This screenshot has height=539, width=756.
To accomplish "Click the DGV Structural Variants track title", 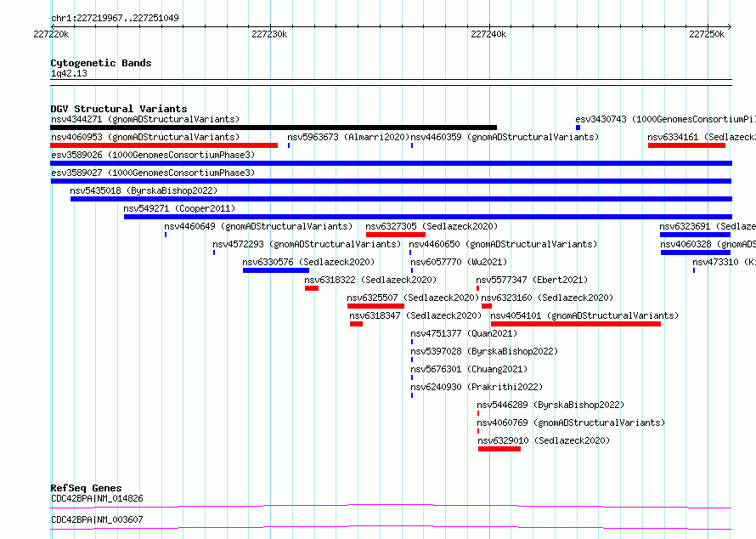I will click(119, 109).
